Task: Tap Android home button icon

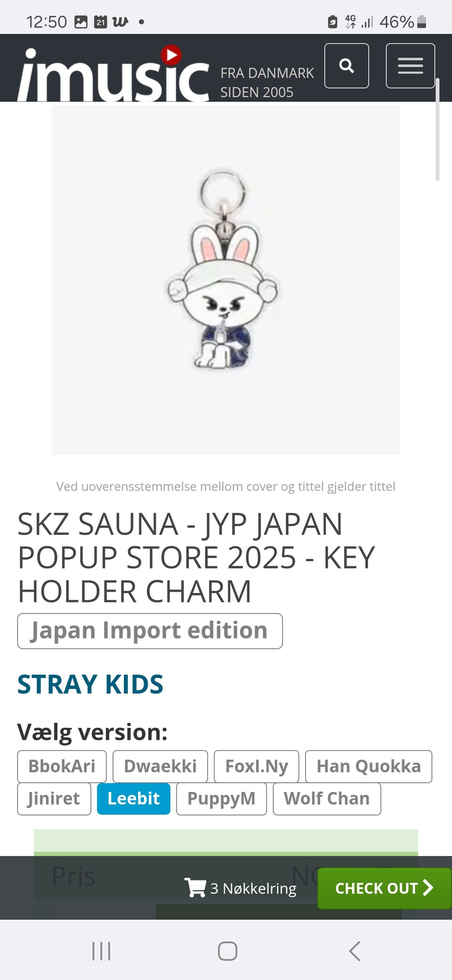Action: [227, 951]
